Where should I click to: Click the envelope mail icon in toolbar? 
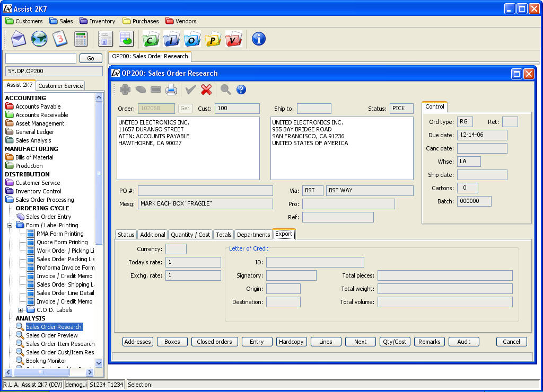[19, 39]
